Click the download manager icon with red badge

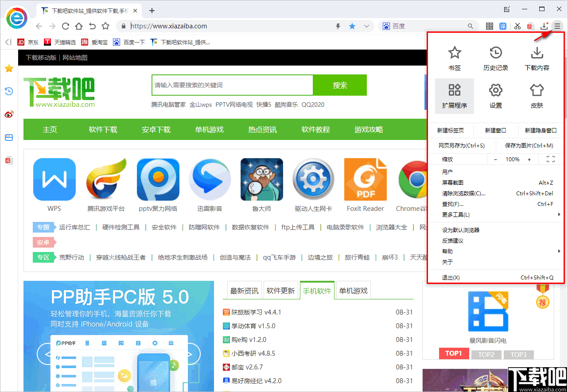(x=544, y=26)
